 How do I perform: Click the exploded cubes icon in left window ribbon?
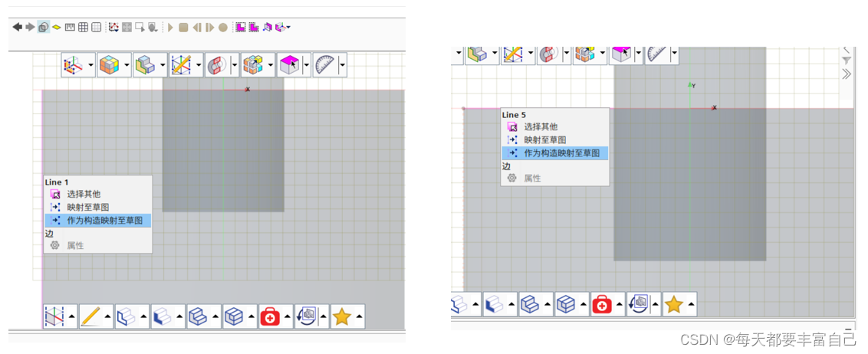click(252, 65)
